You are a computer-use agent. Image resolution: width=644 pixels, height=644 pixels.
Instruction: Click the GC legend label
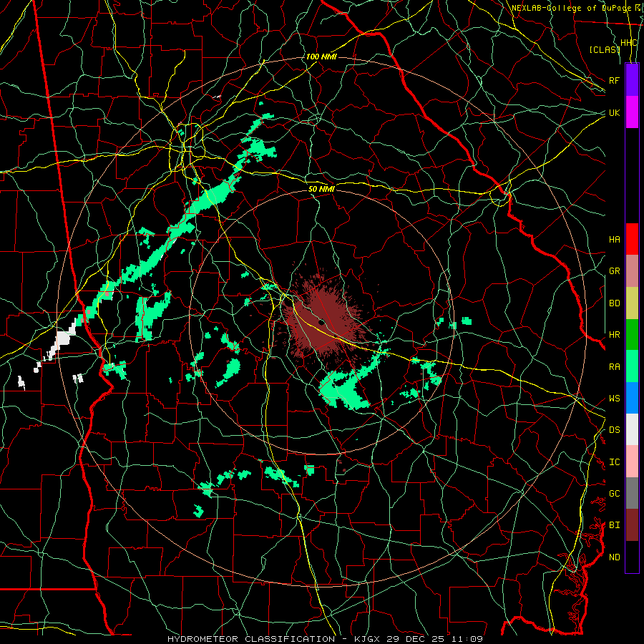[615, 494]
